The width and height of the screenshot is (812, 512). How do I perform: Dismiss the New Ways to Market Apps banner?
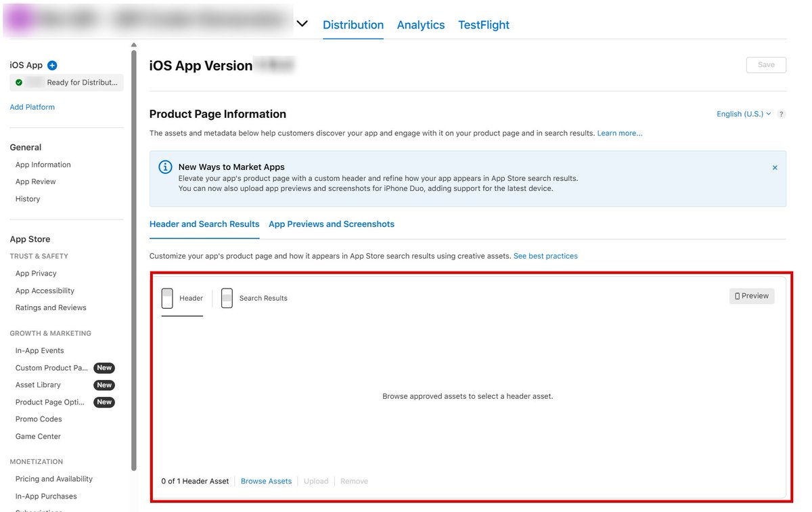point(775,167)
